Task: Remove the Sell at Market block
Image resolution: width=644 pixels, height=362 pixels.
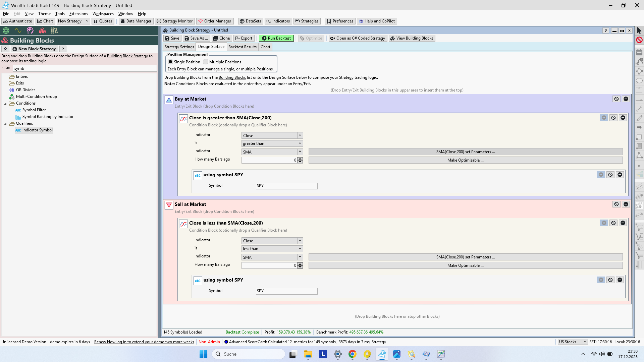Action: (x=626, y=204)
